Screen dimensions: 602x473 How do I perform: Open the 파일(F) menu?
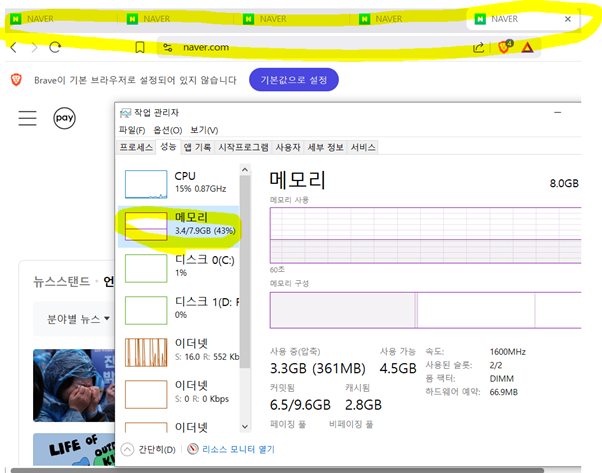132,131
